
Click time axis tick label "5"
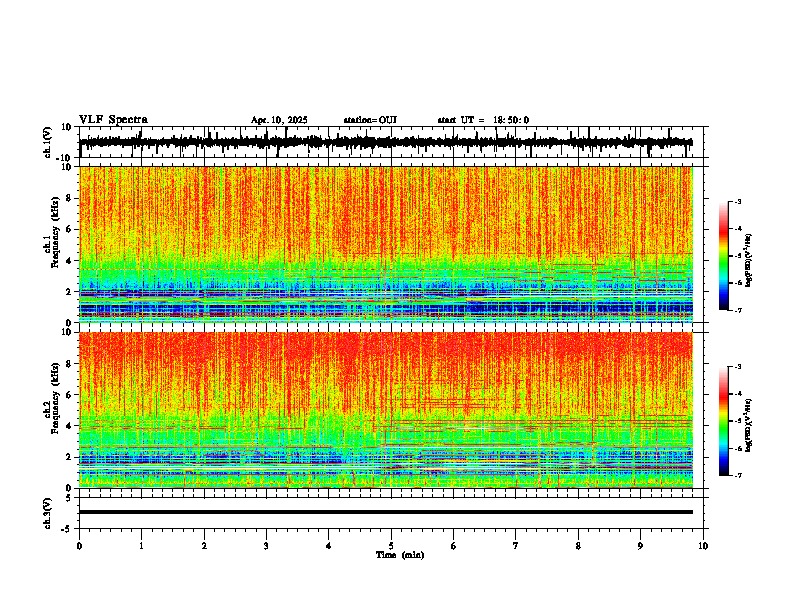391,546
